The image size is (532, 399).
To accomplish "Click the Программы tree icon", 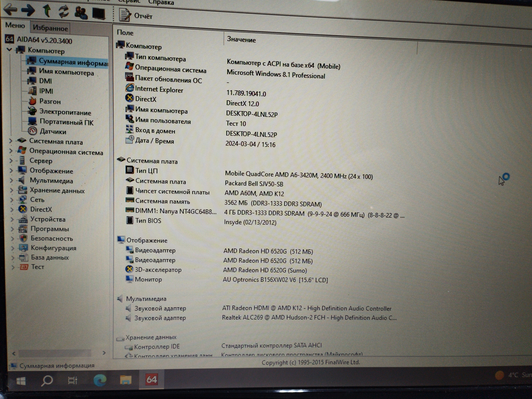I will [23, 229].
